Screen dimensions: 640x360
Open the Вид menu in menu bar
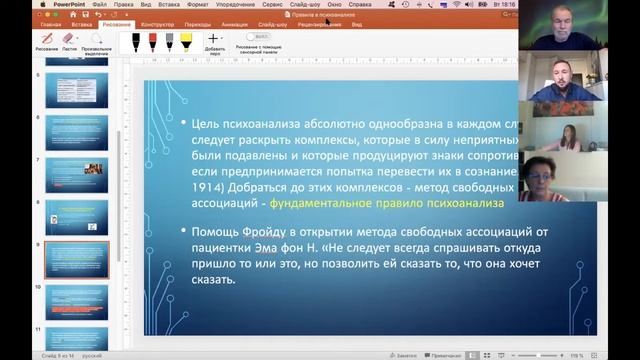146,4
